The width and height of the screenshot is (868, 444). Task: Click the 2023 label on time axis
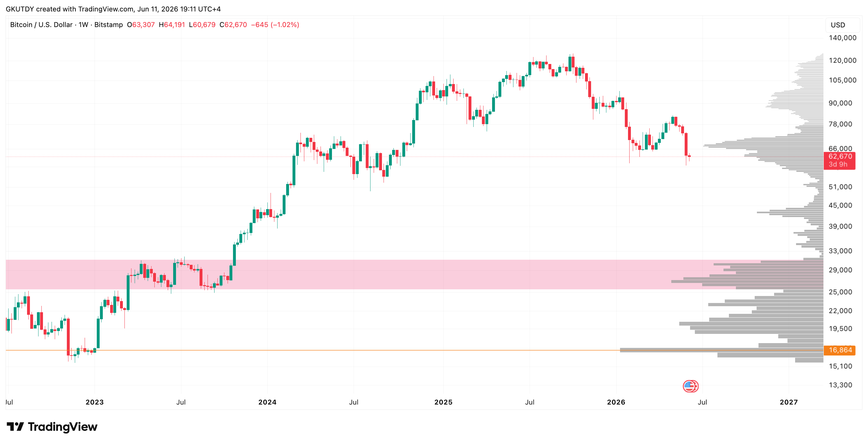(95, 402)
